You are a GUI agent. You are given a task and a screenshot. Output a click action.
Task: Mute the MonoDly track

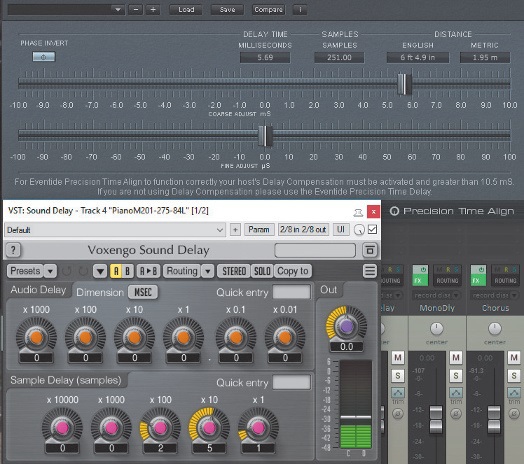tap(456, 358)
